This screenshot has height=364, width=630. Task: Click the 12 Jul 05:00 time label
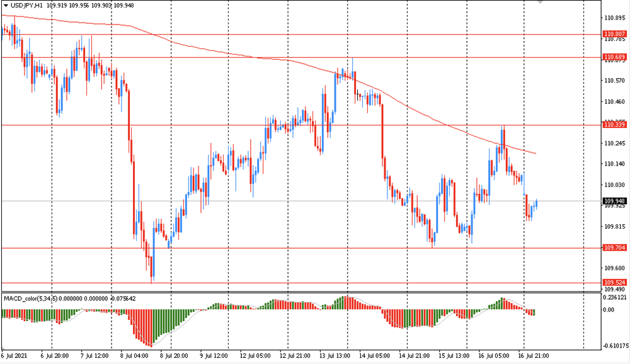pyautogui.click(x=255, y=356)
